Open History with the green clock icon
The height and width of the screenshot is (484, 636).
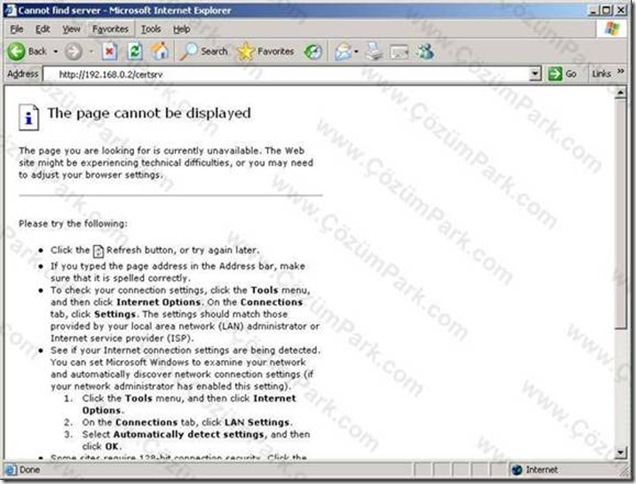[x=313, y=52]
